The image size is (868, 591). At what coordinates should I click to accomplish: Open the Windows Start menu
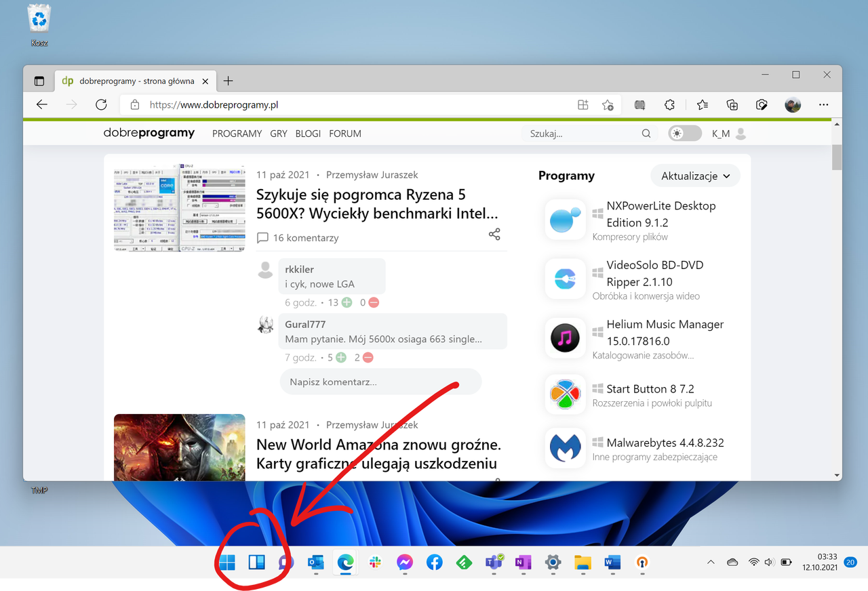pos(227,562)
